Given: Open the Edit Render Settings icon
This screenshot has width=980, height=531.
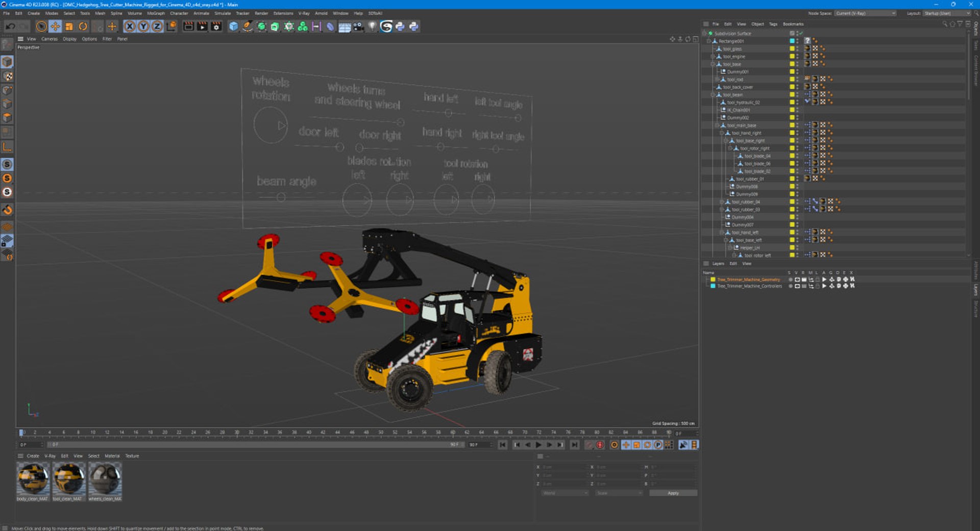Looking at the screenshot, I should click(x=216, y=27).
